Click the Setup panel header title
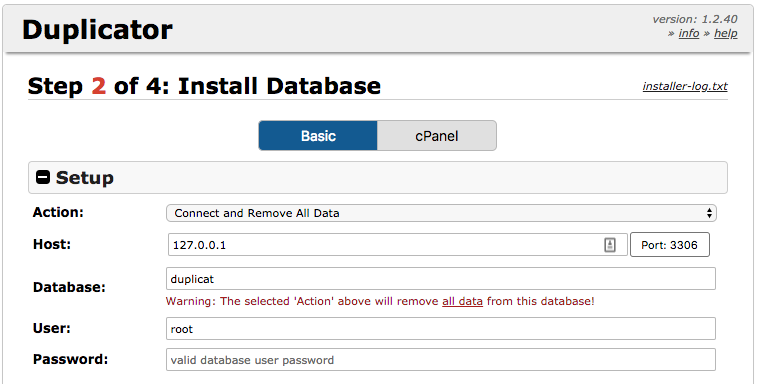This screenshot has height=384, width=761. coord(84,178)
